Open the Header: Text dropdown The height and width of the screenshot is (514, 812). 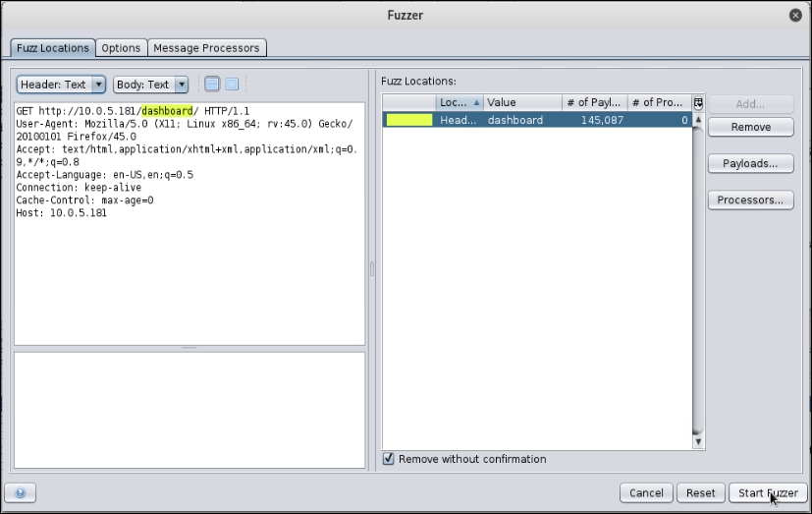click(x=61, y=85)
